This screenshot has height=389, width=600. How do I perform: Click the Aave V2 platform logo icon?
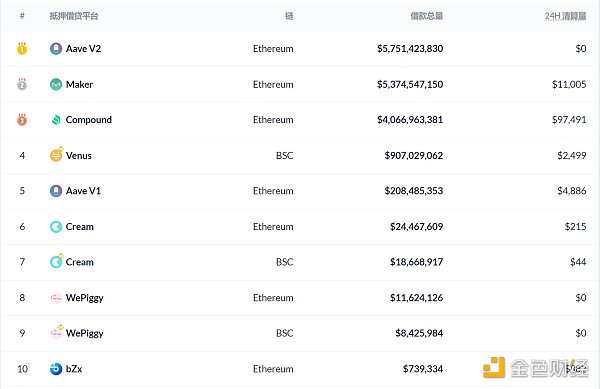pos(56,49)
